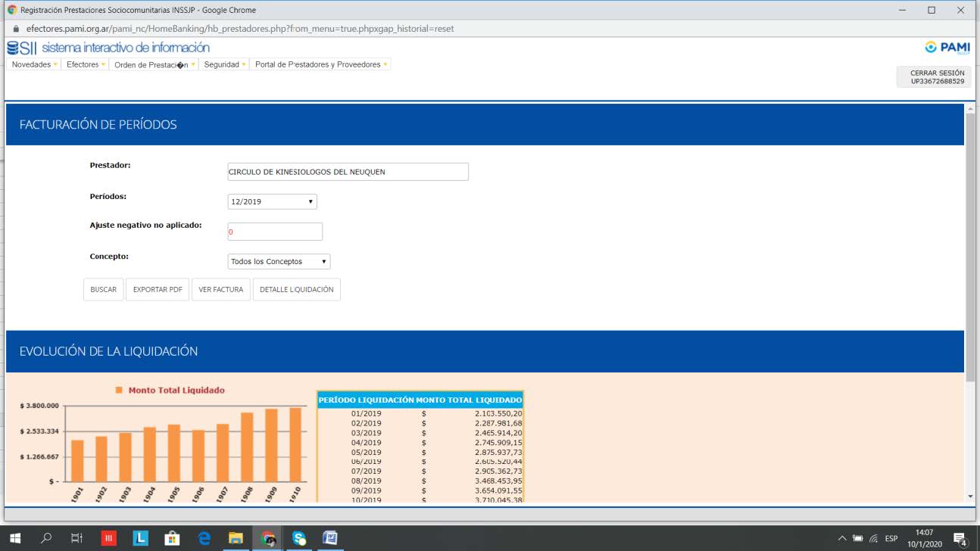Click the 04/2019 period cell
Viewport: 980px width, 551px height.
pos(367,443)
